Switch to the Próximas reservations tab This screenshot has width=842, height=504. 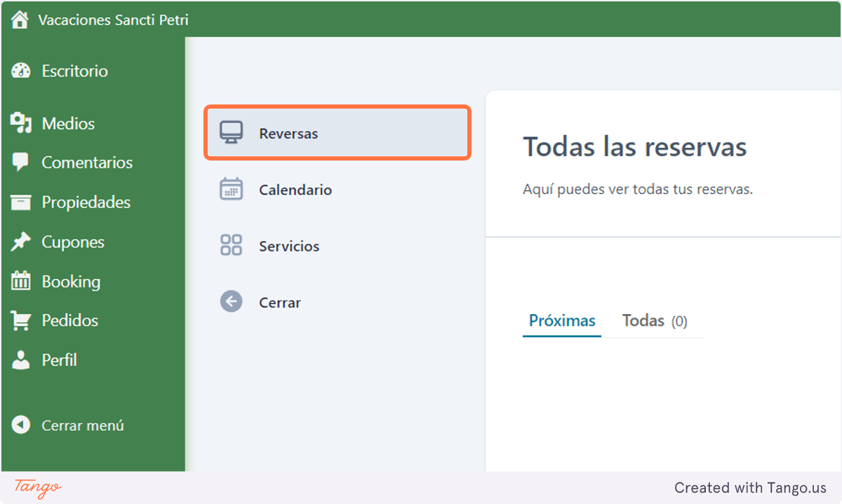[562, 321]
